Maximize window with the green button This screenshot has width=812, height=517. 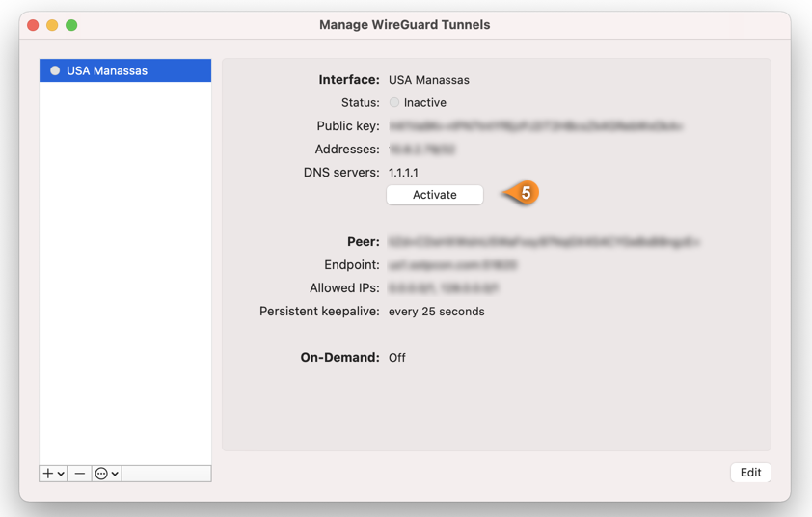click(71, 25)
